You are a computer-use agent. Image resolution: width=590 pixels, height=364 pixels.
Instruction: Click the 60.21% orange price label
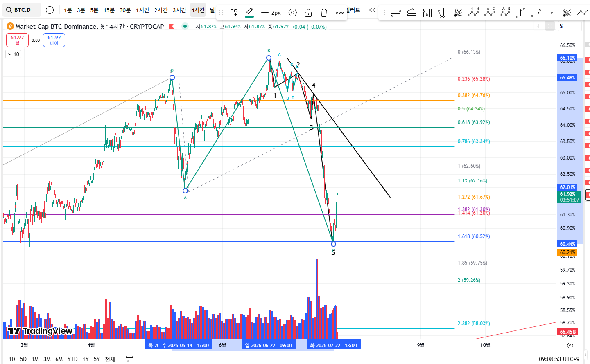(x=567, y=252)
